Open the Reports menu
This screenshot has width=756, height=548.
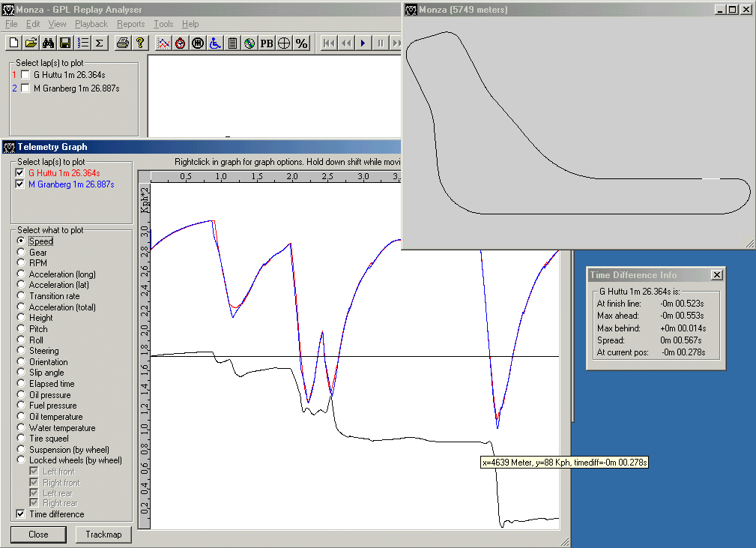130,24
